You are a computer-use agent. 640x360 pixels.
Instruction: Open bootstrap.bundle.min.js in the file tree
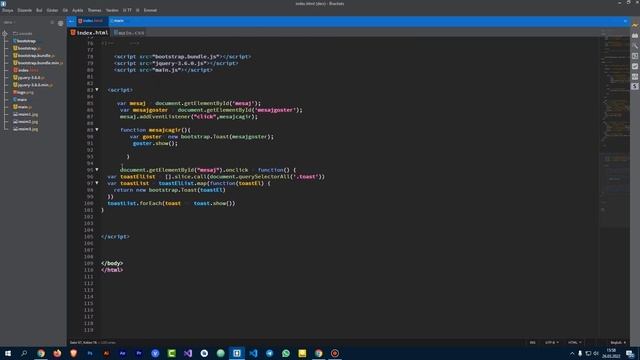38,63
